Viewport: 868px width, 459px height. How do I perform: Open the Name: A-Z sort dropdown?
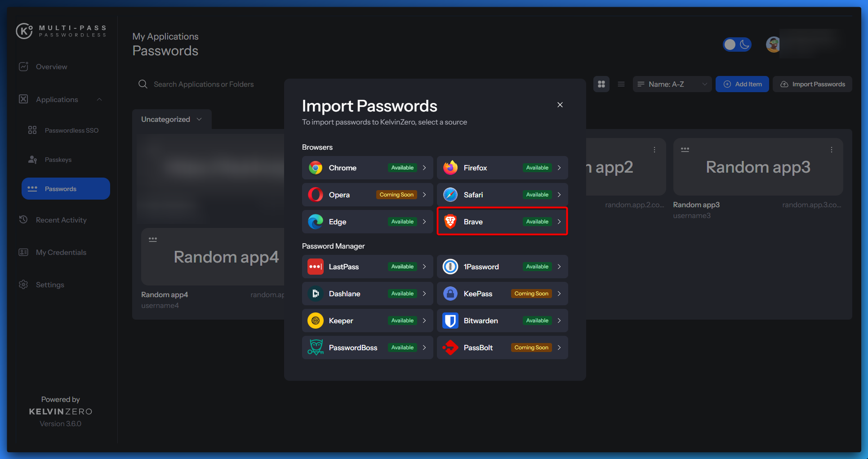click(672, 84)
